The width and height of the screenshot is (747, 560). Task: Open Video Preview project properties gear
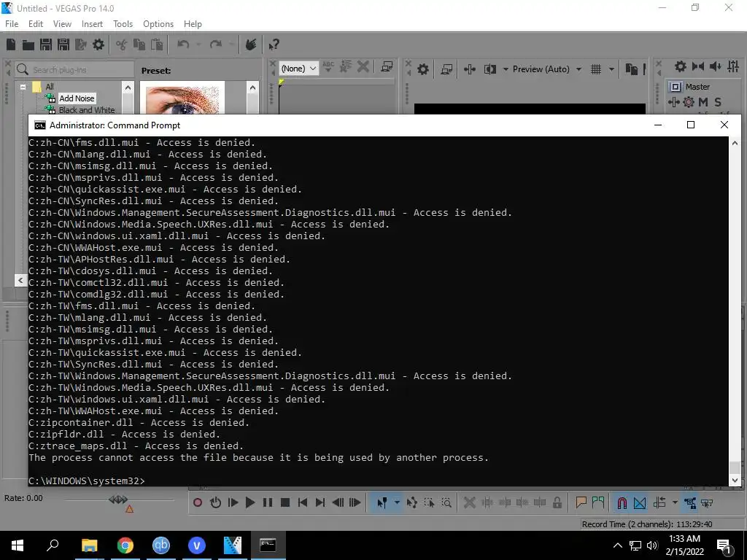[422, 69]
